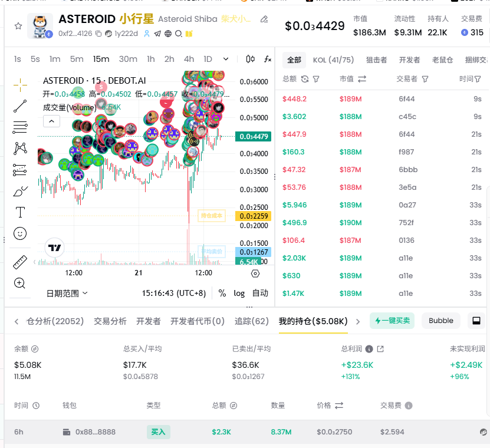Collapse the indicator legend with up chevron

point(51,121)
